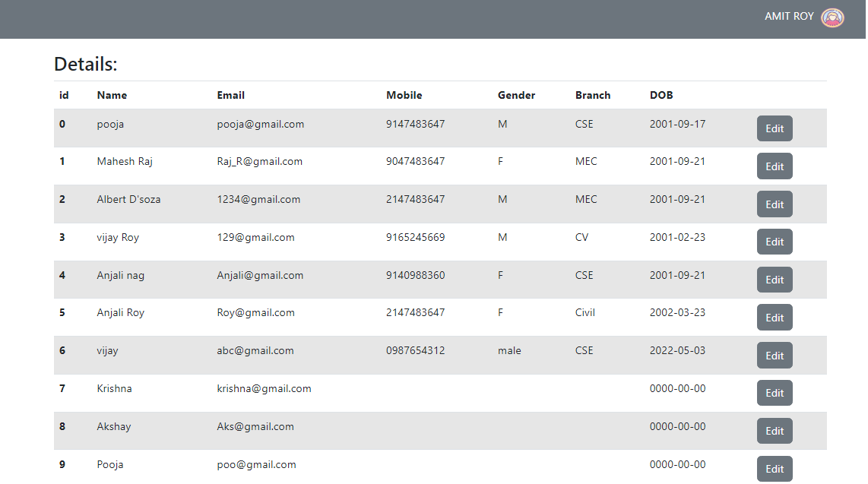Click mobile number 9140988360
The height and width of the screenshot is (484, 868).
[x=415, y=276]
